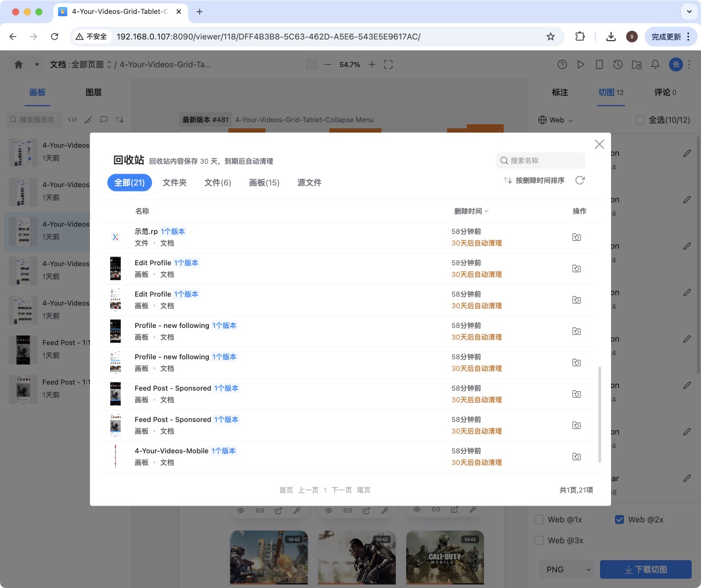Click the 下载切图 download button

tap(645, 569)
